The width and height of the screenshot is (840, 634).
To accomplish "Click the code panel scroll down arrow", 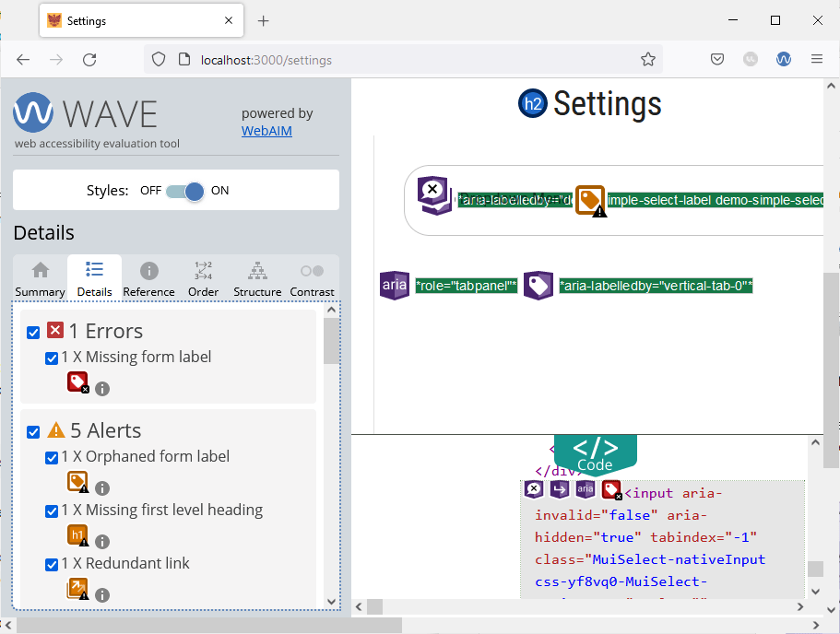I will click(x=815, y=592).
